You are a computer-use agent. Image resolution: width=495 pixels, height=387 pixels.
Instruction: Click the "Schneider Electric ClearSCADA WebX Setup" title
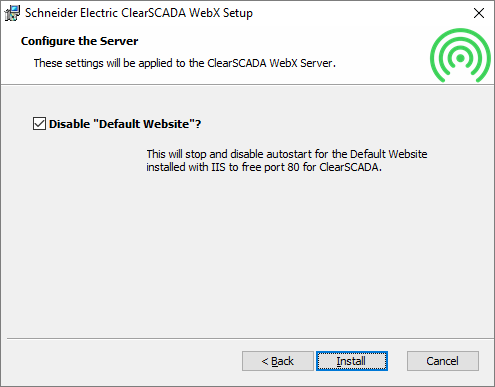(139, 13)
